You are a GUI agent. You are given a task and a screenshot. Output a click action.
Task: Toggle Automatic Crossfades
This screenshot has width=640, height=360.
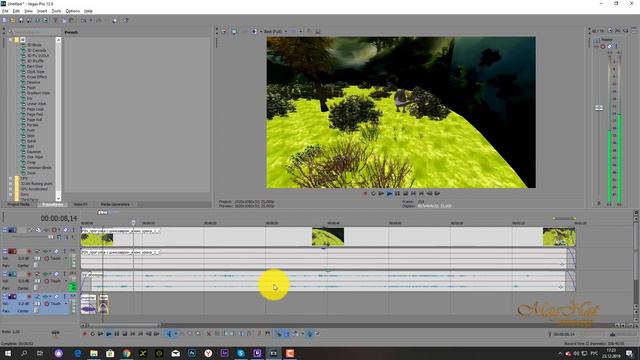tap(287, 334)
